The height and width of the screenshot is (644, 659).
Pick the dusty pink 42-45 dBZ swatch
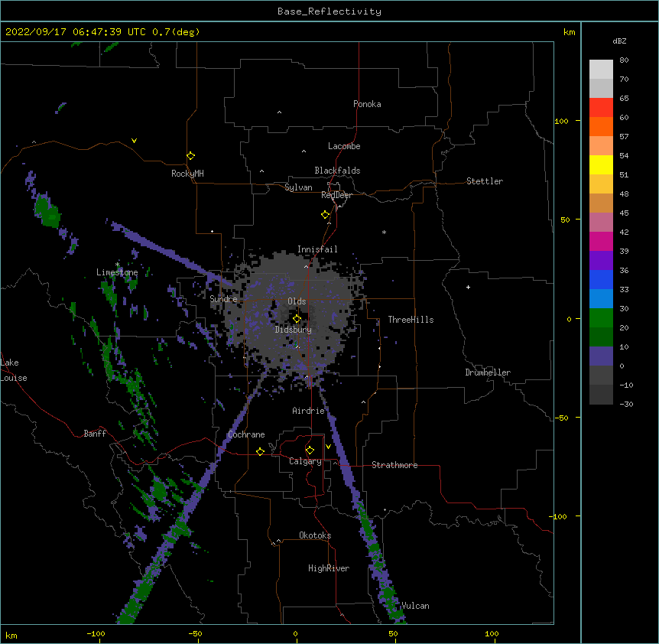601,223
